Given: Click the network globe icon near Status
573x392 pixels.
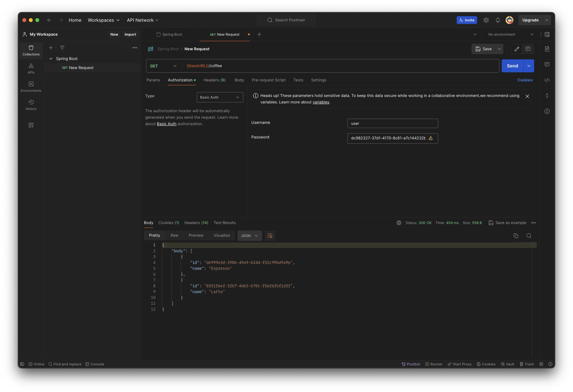Looking at the screenshot, I should 399,223.
